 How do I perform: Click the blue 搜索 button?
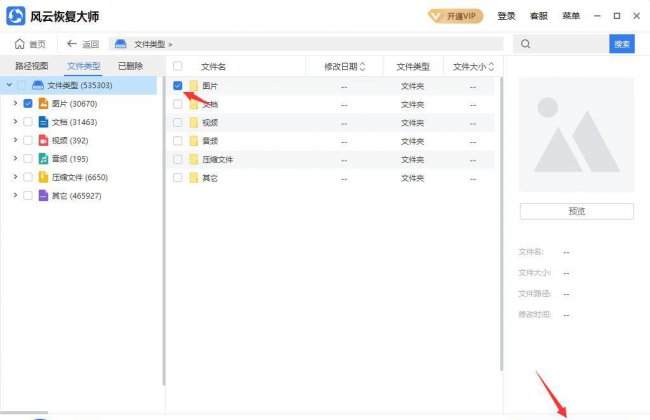click(x=622, y=44)
